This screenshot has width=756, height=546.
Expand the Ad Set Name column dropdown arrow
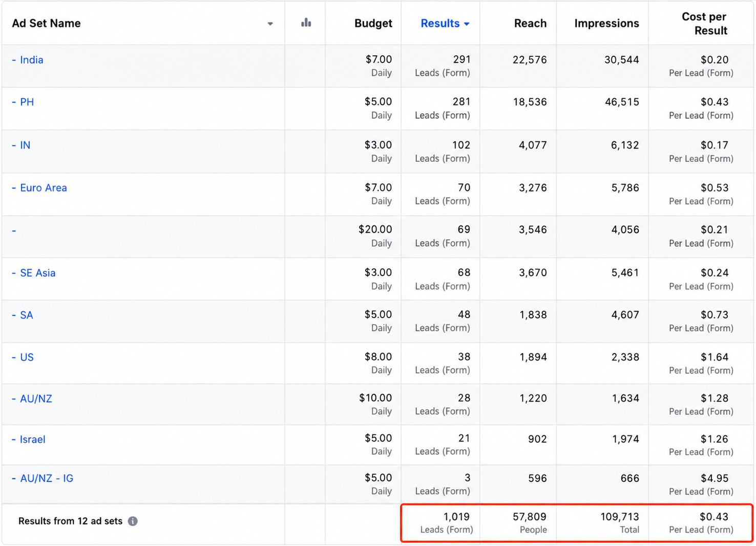point(270,24)
